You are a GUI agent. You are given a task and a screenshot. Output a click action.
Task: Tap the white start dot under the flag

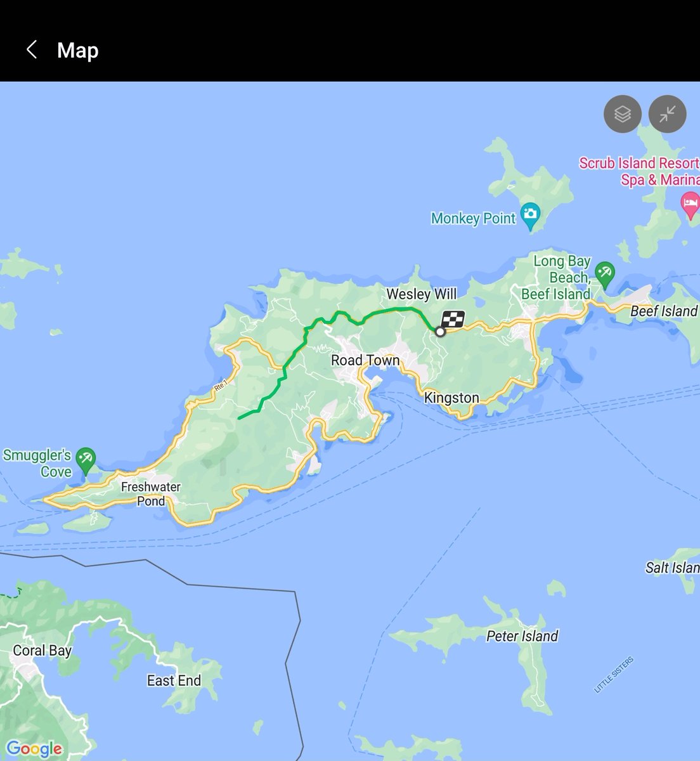(x=441, y=331)
